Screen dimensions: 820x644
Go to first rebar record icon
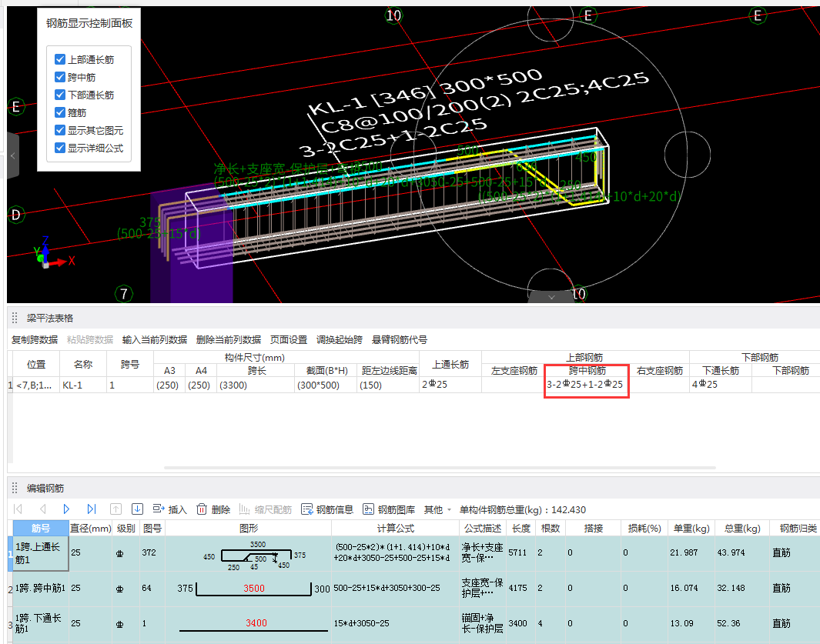point(18,509)
